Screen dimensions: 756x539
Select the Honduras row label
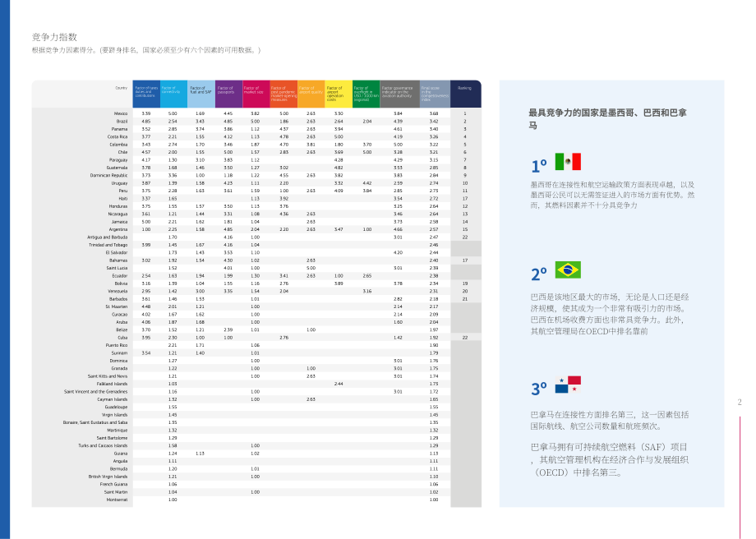(118, 206)
